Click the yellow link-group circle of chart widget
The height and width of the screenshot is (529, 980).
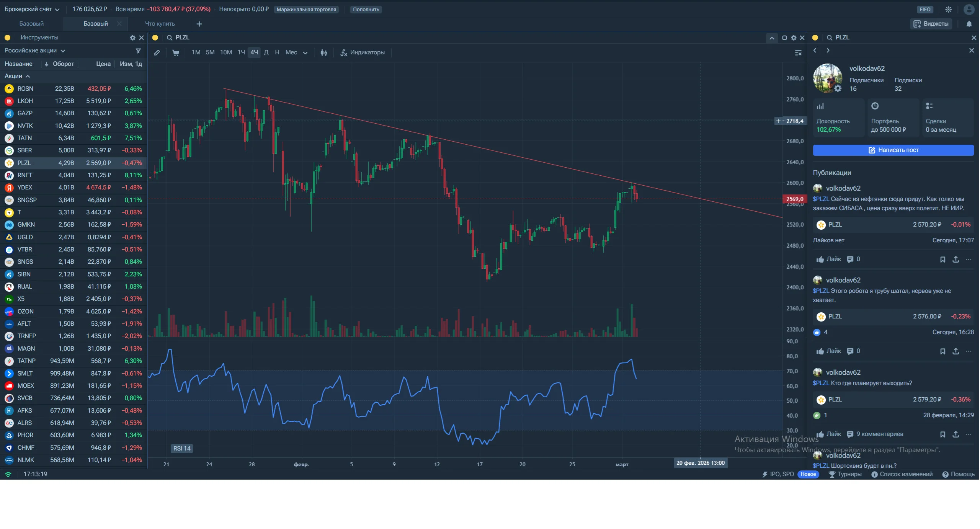pos(155,38)
